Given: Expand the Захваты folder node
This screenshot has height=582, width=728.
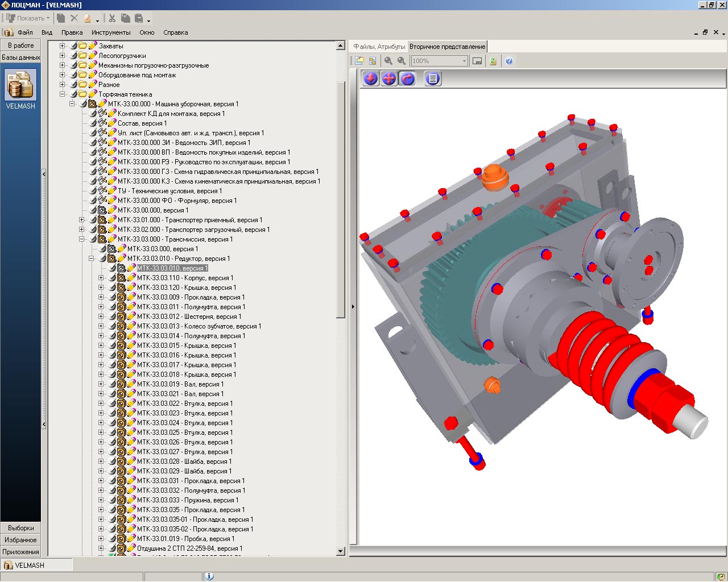Looking at the screenshot, I should coord(63,46).
